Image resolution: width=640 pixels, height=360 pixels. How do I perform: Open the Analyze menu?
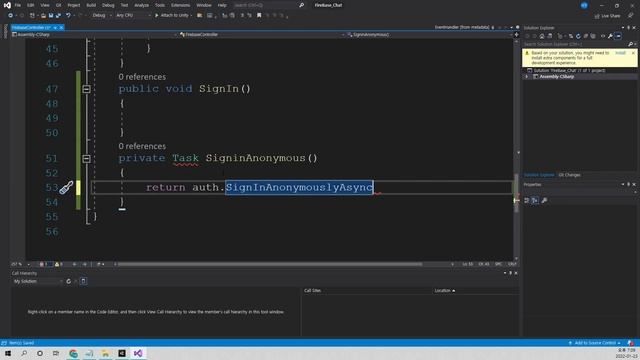click(x=141, y=5)
